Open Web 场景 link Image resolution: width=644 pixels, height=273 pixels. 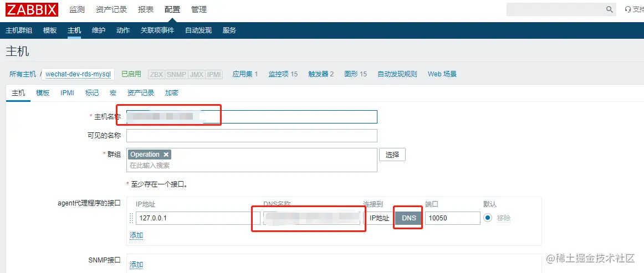[442, 74]
